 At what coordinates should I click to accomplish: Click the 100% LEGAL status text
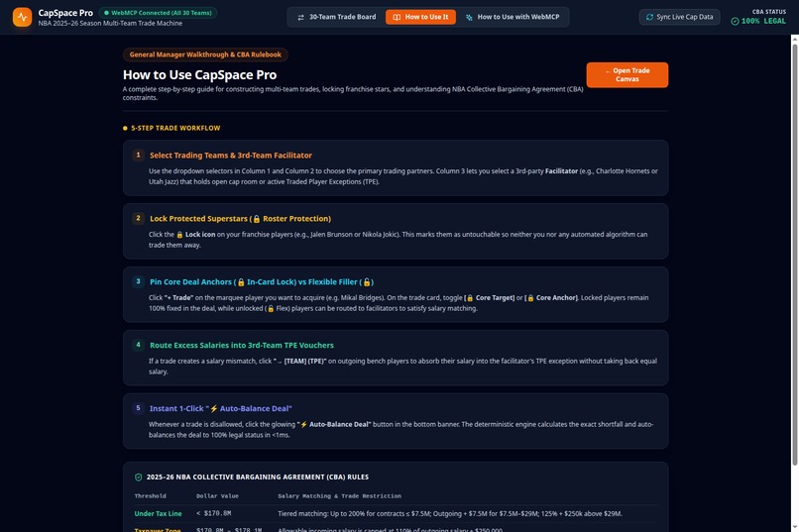click(763, 22)
